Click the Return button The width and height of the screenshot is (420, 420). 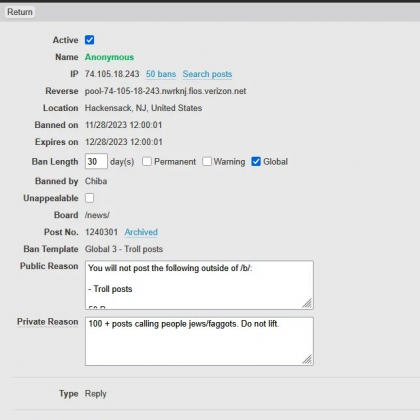point(20,12)
